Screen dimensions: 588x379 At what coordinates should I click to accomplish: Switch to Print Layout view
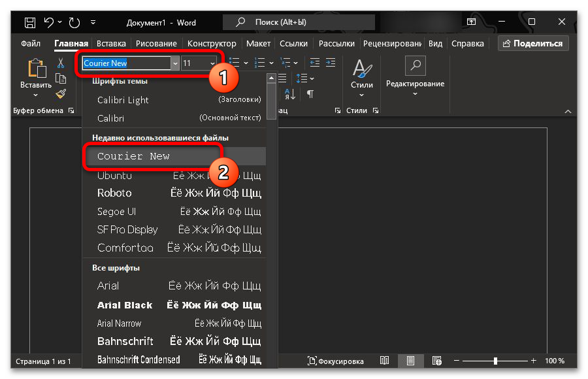pyautogui.click(x=411, y=361)
